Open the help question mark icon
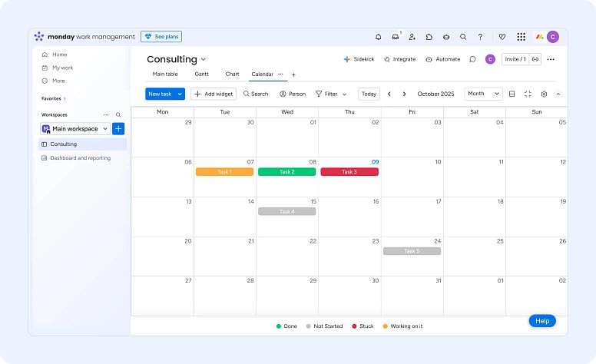 [481, 37]
